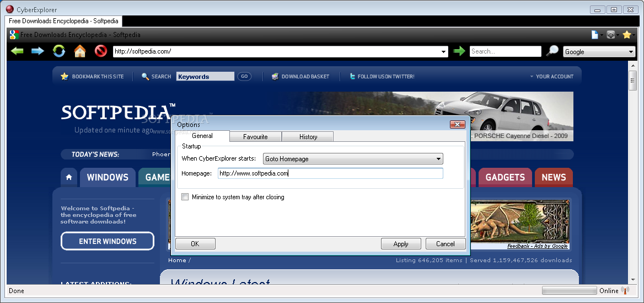This screenshot has width=644, height=303.
Task: Click the Bookmark This Site star icon
Action: [65, 77]
